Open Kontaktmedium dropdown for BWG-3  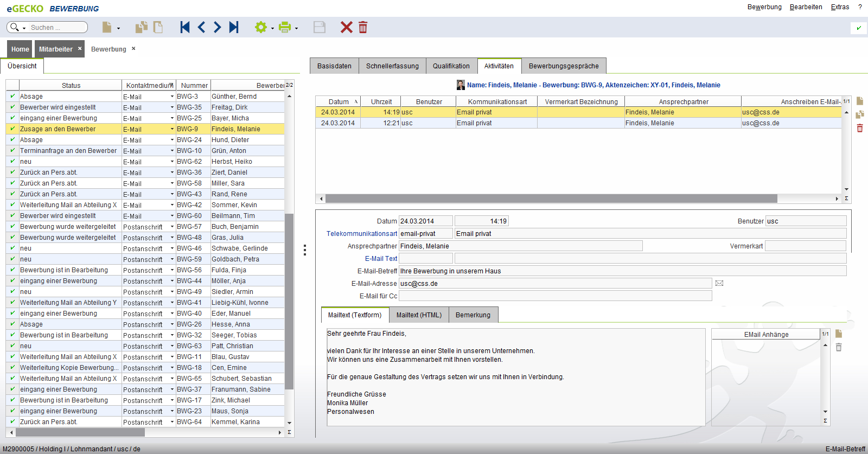coord(172,97)
